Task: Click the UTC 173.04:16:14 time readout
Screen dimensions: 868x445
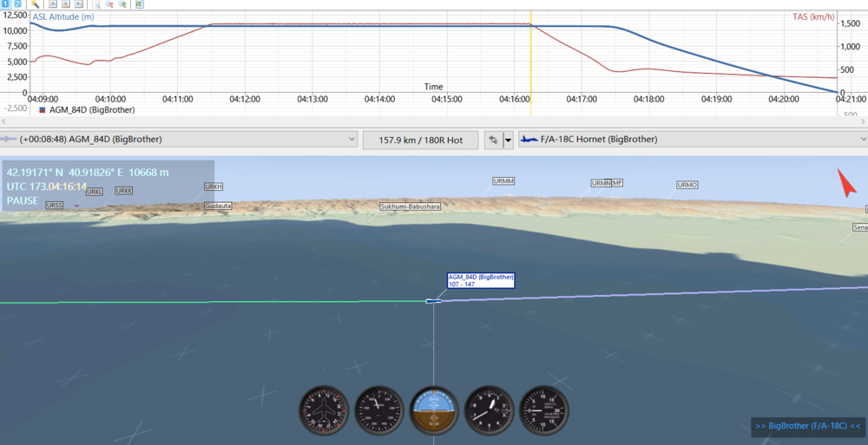Action: (x=47, y=187)
